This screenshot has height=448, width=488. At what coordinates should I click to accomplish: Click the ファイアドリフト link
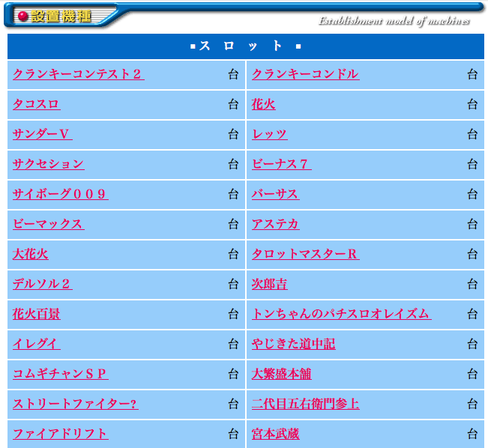61,434
